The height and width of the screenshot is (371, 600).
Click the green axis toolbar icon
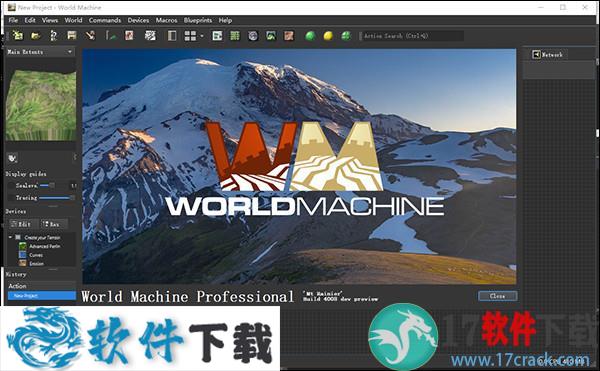[x=111, y=36]
